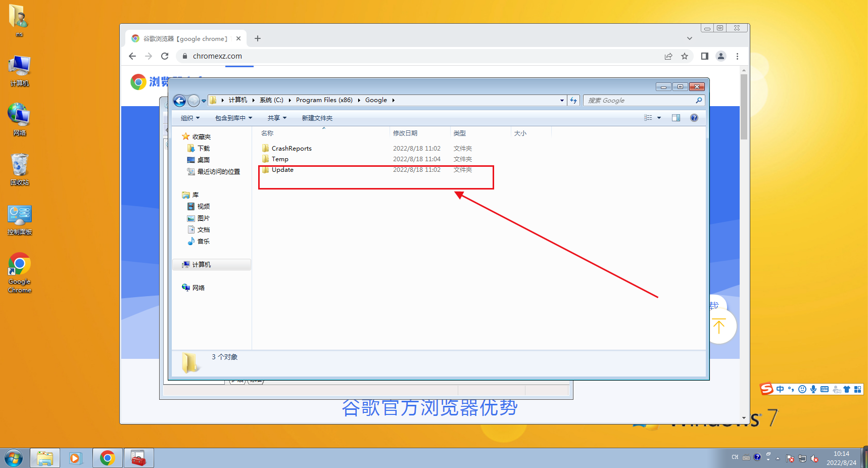This screenshot has height=468, width=868.
Task: Bookmark this page with the star
Action: pyautogui.click(x=685, y=56)
